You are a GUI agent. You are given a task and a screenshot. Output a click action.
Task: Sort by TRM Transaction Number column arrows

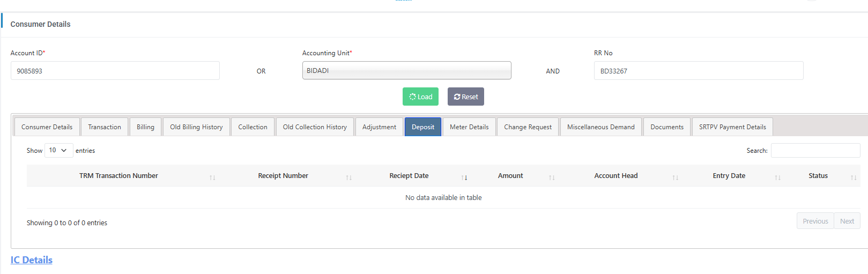(212, 177)
